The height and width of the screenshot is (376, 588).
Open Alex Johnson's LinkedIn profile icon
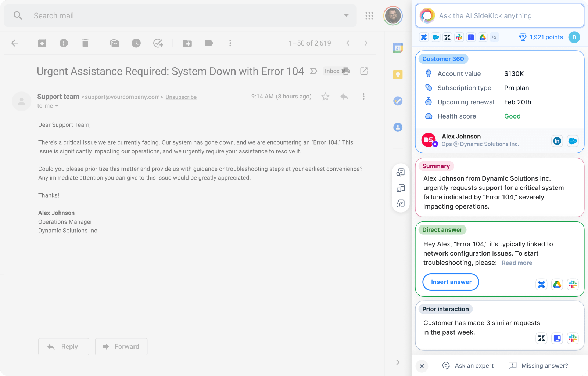(557, 141)
